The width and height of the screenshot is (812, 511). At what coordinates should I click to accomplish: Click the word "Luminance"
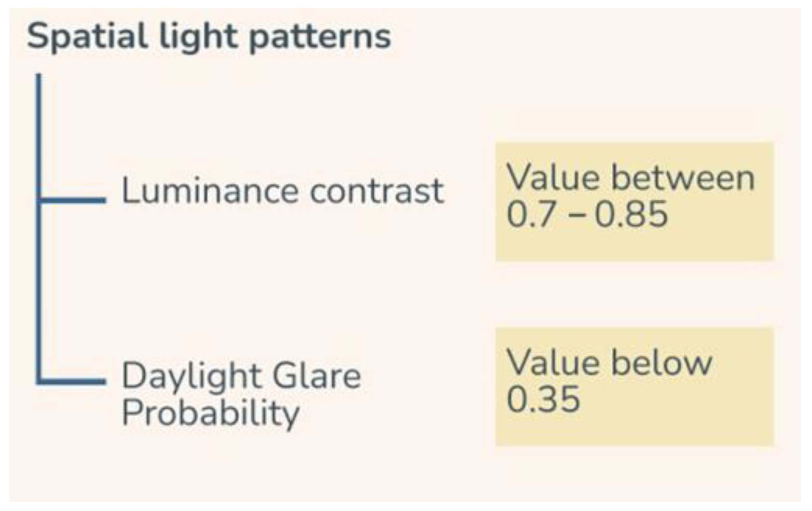pyautogui.click(x=210, y=191)
